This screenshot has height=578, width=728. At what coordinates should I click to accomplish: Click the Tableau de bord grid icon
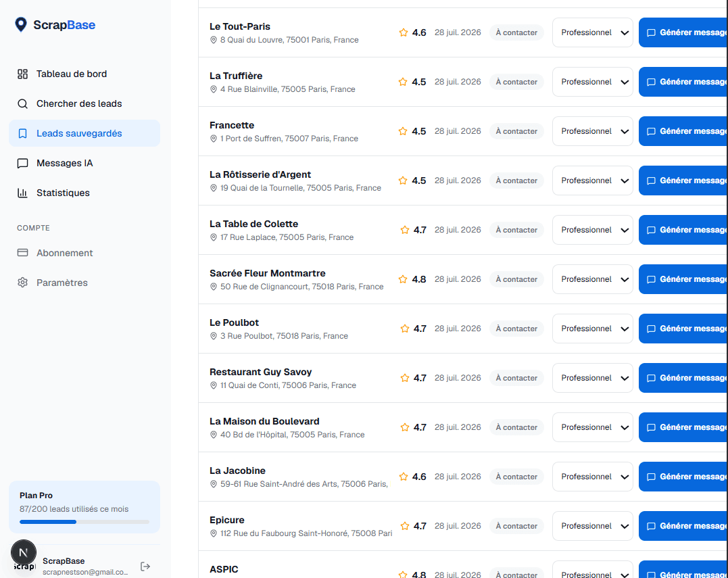(22, 74)
